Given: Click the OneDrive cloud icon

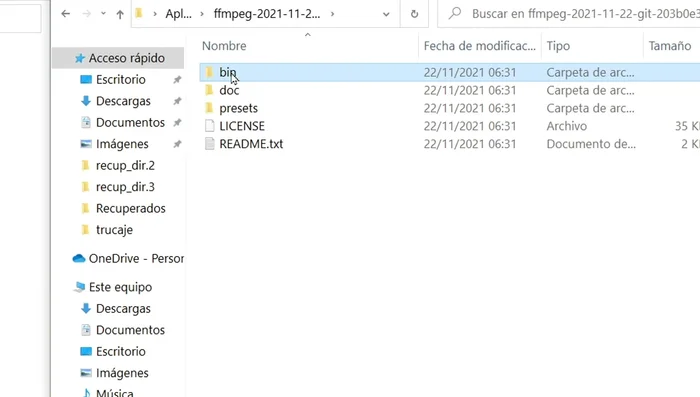Looking at the screenshot, I should [79, 259].
